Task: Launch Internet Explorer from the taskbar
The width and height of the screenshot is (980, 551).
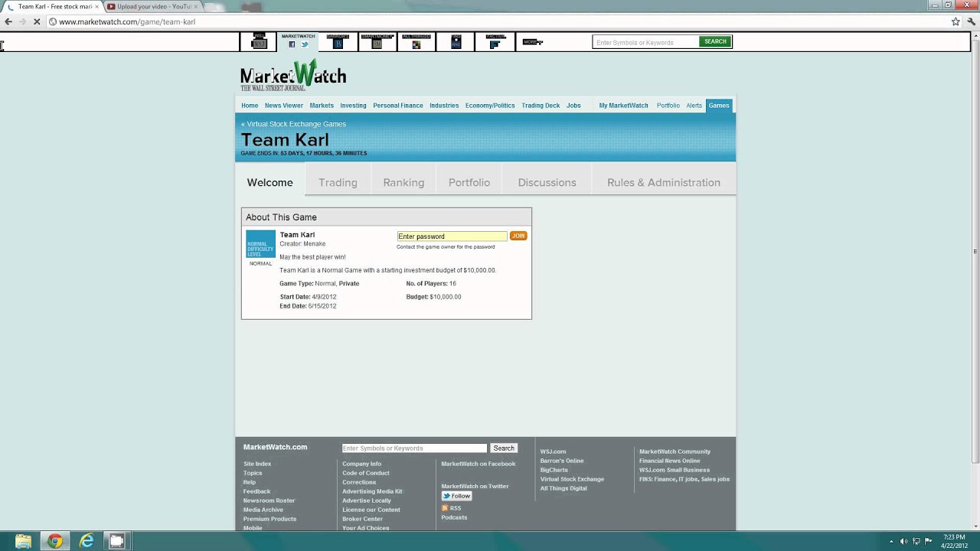Action: [86, 541]
